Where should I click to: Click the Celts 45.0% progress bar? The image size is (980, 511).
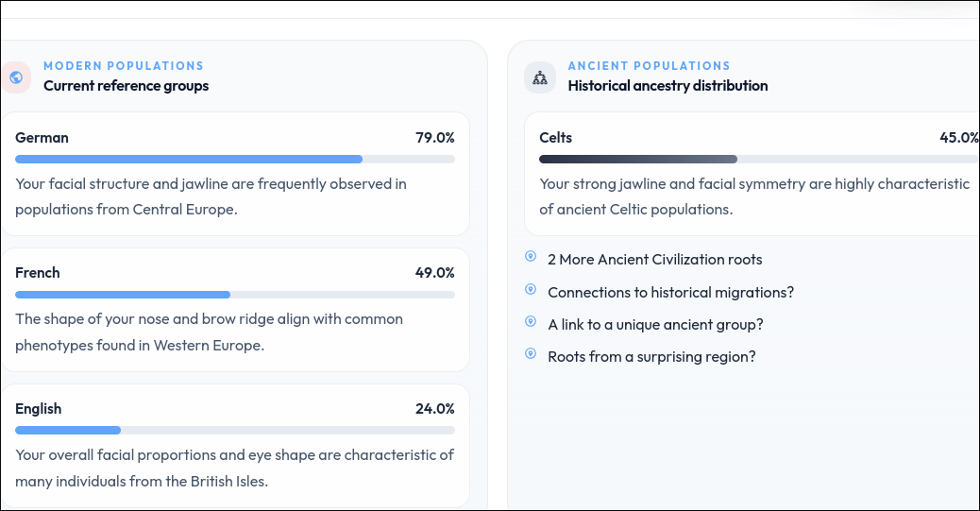759,160
